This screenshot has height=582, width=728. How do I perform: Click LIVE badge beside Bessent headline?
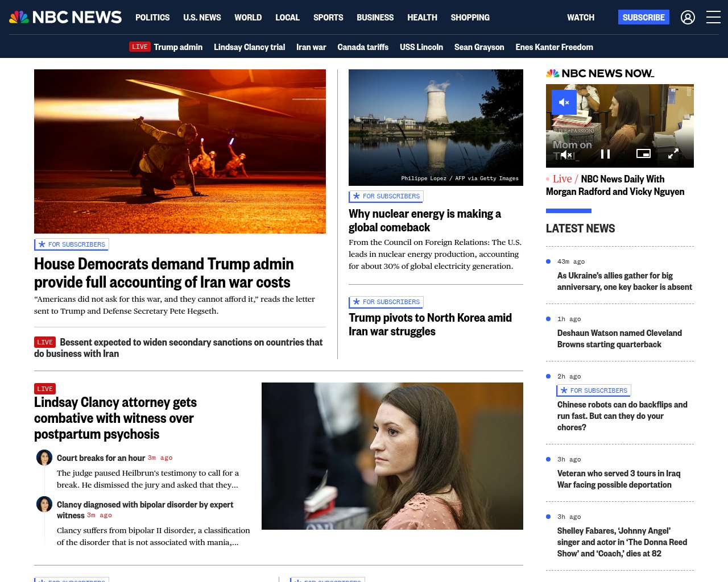[45, 342]
